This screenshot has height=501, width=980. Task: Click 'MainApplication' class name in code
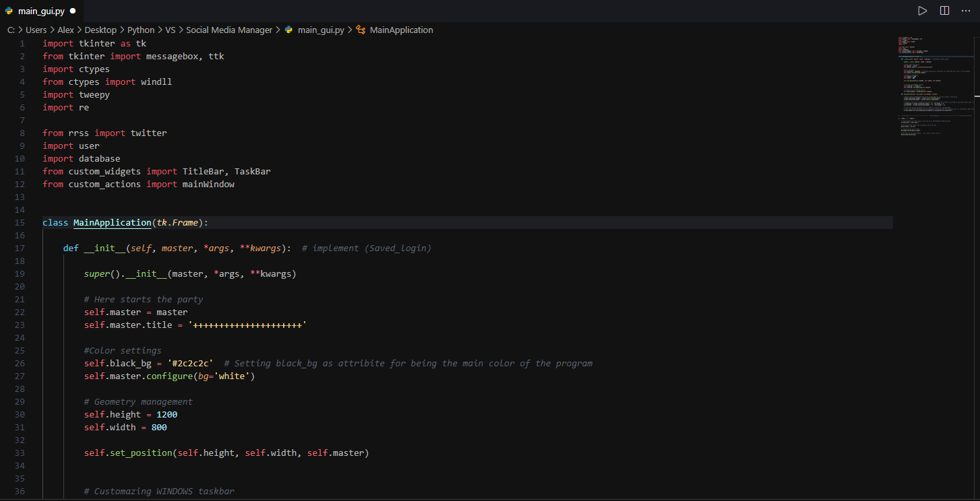coord(113,223)
